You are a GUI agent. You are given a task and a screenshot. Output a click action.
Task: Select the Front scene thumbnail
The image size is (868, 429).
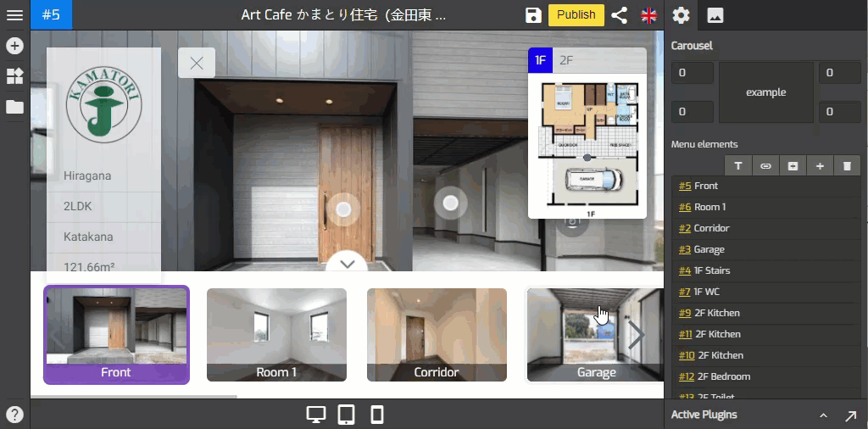(116, 335)
